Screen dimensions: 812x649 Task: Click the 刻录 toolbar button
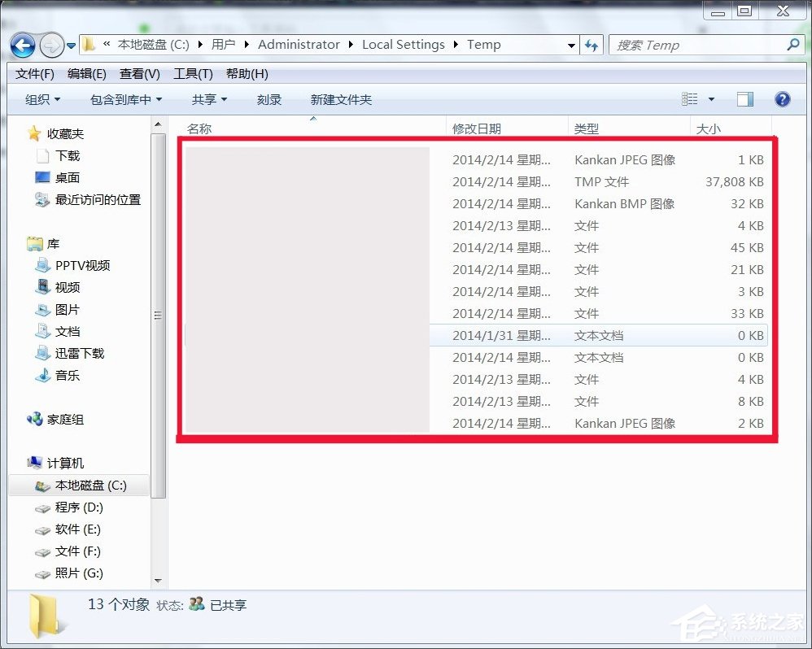268,99
